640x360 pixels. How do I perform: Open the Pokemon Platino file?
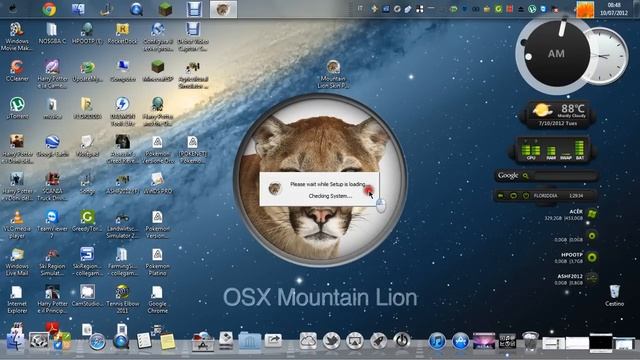coord(158,262)
